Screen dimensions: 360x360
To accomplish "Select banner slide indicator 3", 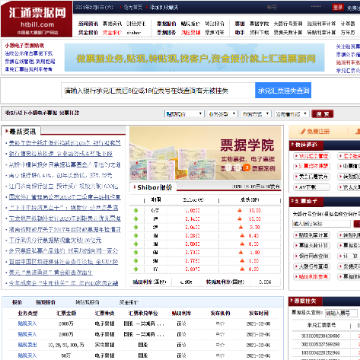I will coord(246,168).
